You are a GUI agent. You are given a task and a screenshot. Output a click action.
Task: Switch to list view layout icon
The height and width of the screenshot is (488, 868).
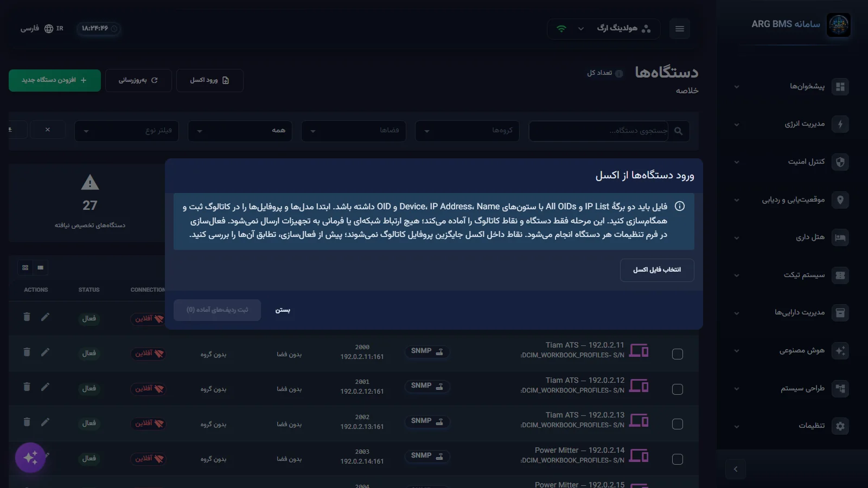[41, 267]
